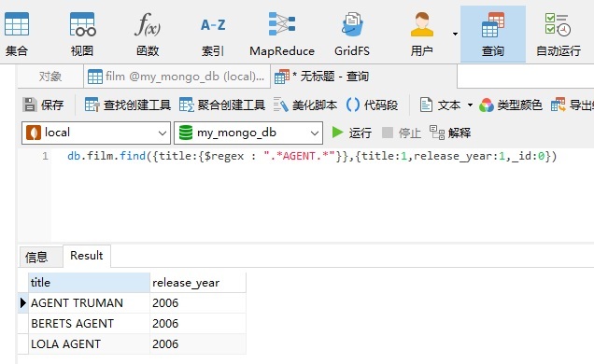Click line number 1 in editor gutter
Screen dimensions: 594x364
click(x=45, y=156)
